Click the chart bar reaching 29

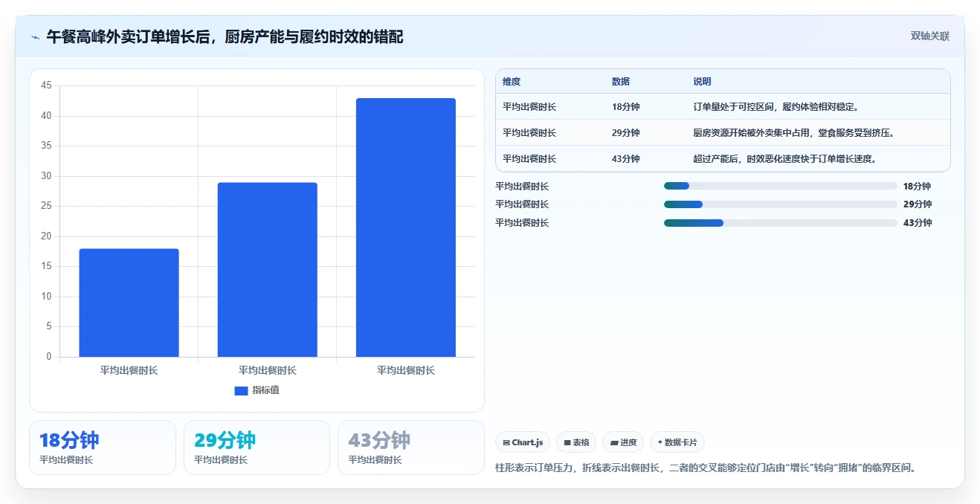[268, 270]
